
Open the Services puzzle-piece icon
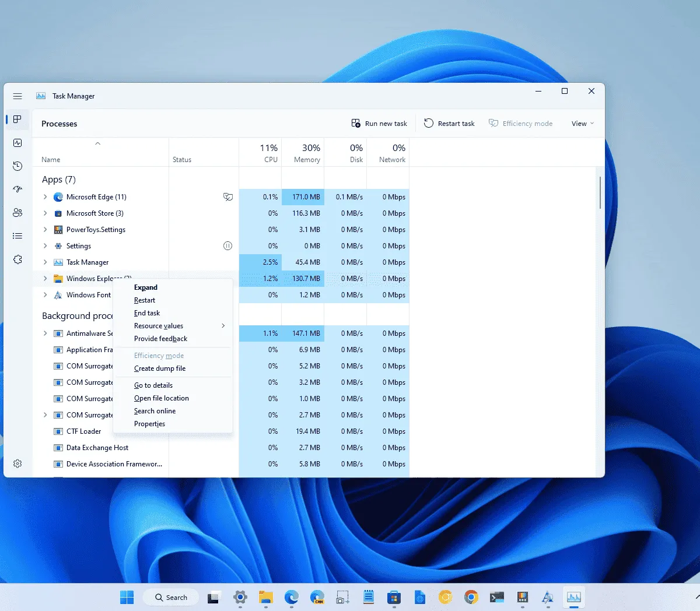tap(17, 259)
